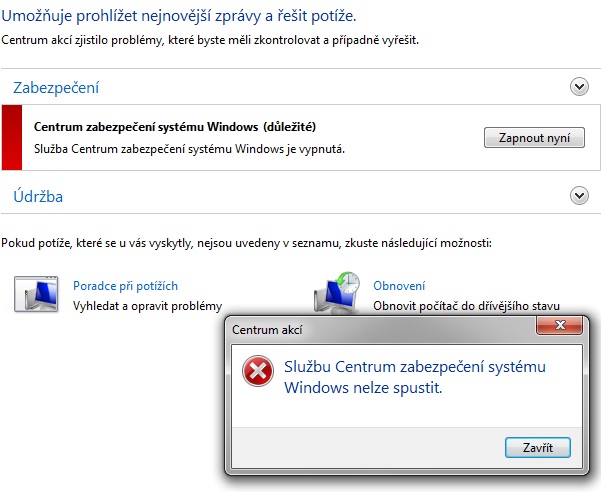Viewport: 601px width, 492px height.
Task: Select the bold Centrum zabezpečení (důležité) message title
Action: (175, 128)
